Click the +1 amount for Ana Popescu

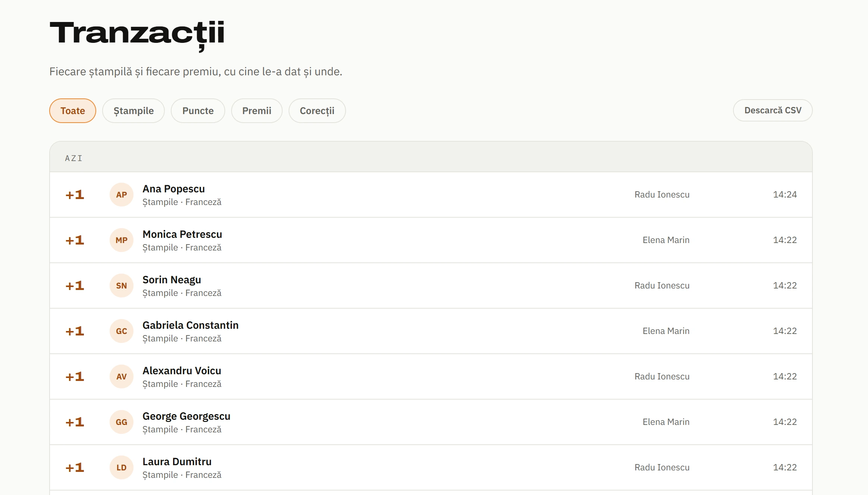click(75, 195)
